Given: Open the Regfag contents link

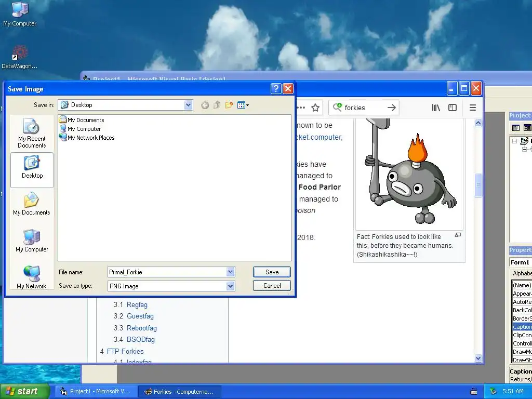Looking at the screenshot, I should click(x=137, y=304).
